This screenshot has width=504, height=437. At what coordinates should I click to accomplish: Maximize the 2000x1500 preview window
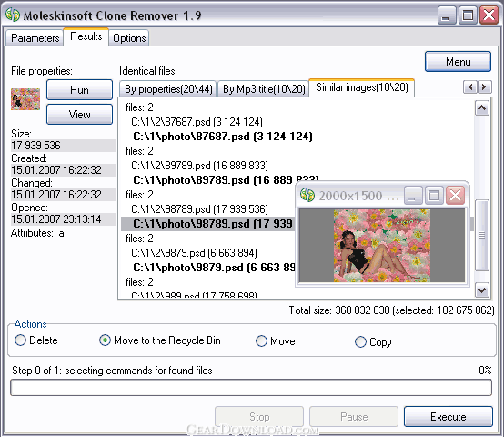pos(434,195)
